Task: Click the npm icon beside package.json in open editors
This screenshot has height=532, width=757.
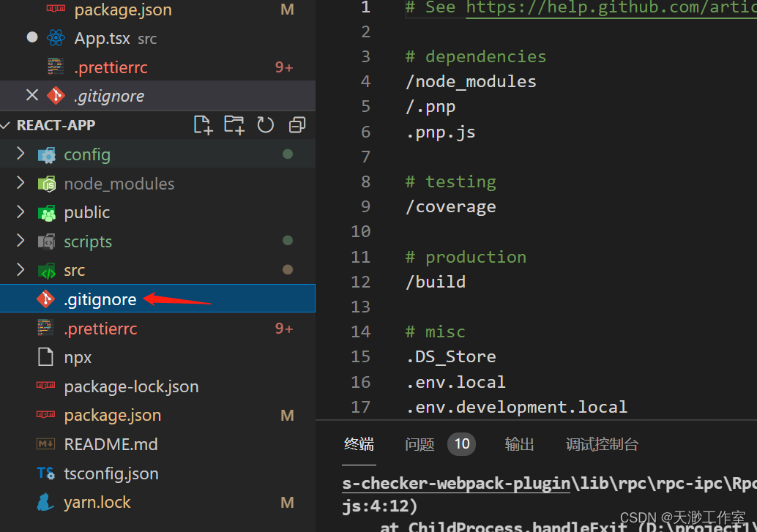Action: click(x=56, y=8)
